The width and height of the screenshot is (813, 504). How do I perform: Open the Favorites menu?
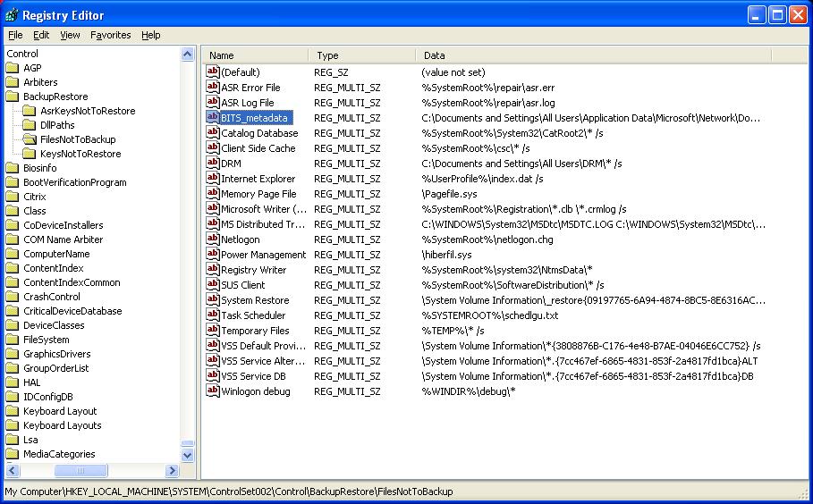110,35
